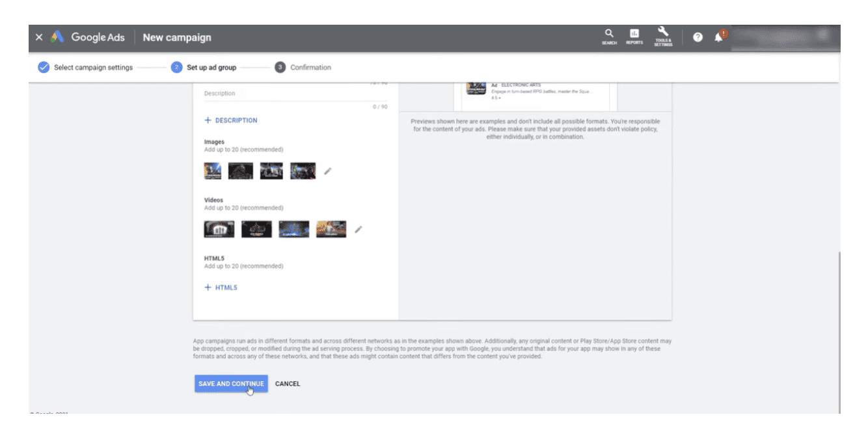The image size is (868, 445).
Task: Select the Set up ad group step
Action: 204,68
